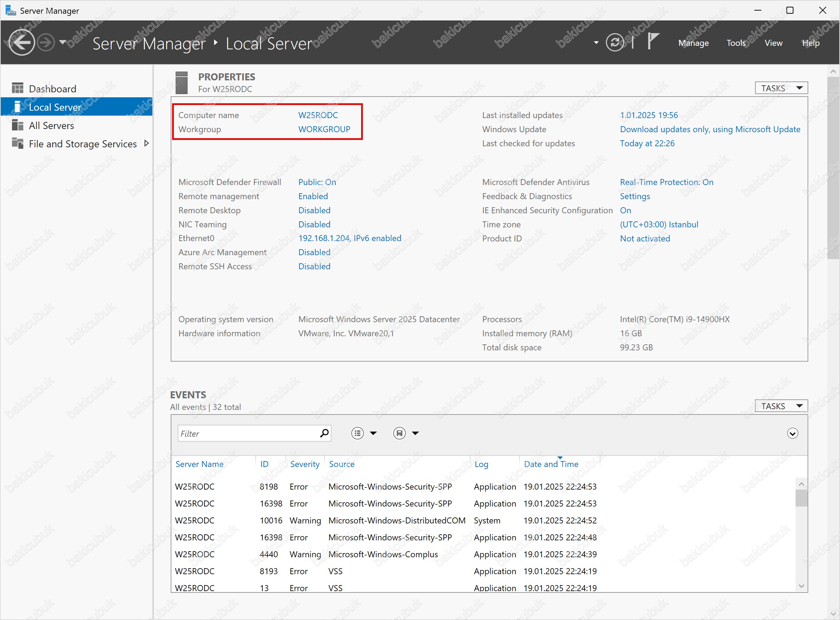Click Azure Arc Management Disabled link
This screenshot has height=620, width=840.
(x=314, y=252)
